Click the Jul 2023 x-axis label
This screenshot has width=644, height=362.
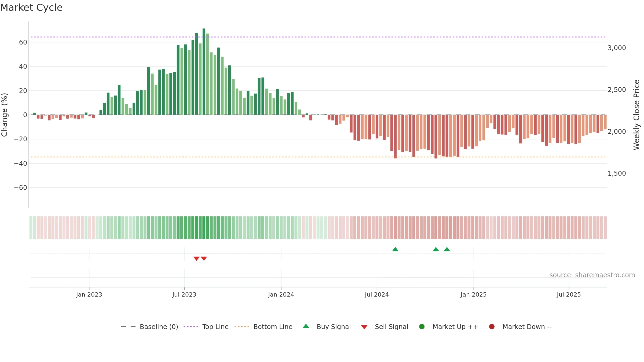pyautogui.click(x=184, y=294)
